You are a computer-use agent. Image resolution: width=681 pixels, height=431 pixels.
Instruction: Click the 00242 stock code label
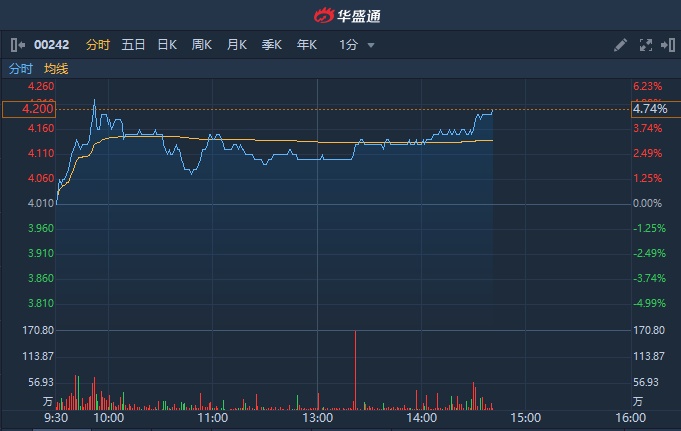[50, 45]
